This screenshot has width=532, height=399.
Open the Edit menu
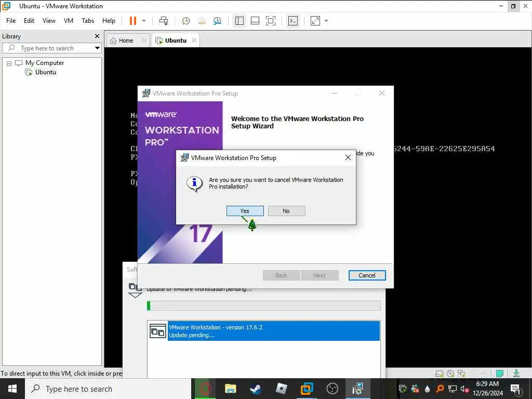click(29, 21)
